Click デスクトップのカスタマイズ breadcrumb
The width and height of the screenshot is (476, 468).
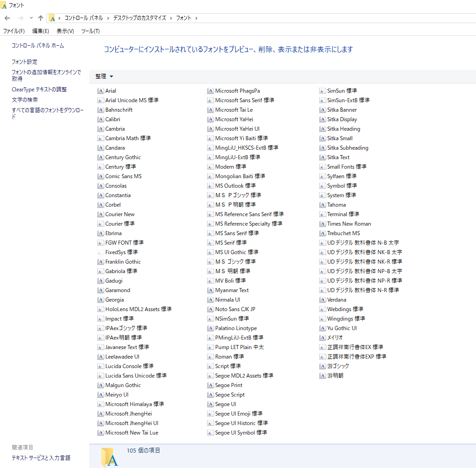140,18
